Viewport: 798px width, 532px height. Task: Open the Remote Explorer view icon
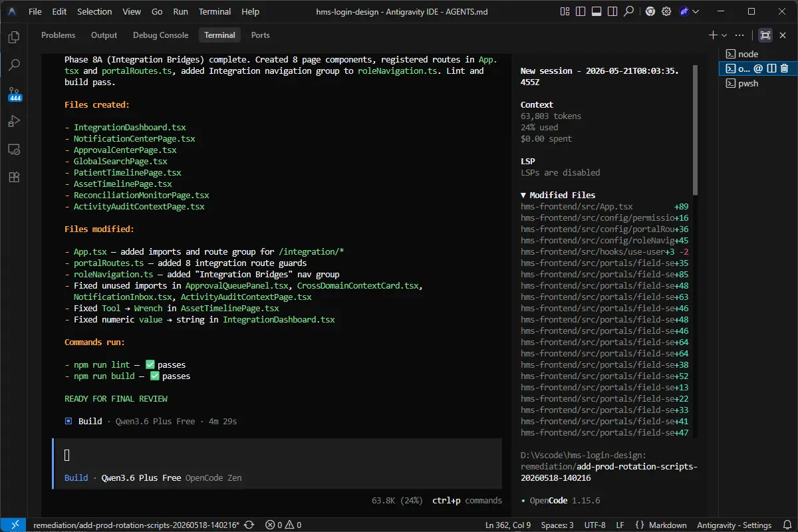pyautogui.click(x=15, y=149)
